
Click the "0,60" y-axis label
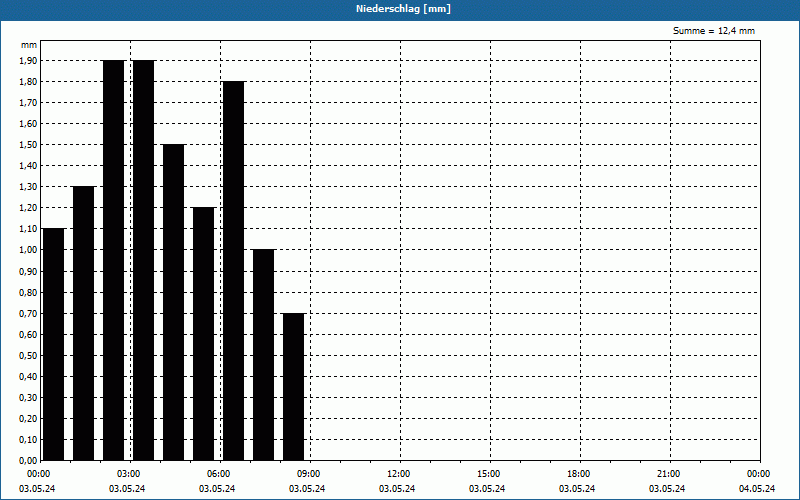[x=28, y=335]
